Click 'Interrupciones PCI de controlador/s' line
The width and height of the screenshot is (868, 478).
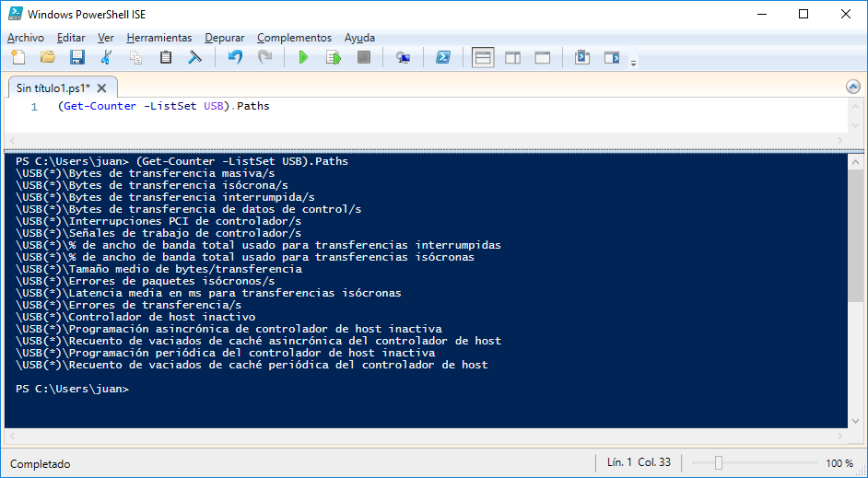[x=158, y=221]
